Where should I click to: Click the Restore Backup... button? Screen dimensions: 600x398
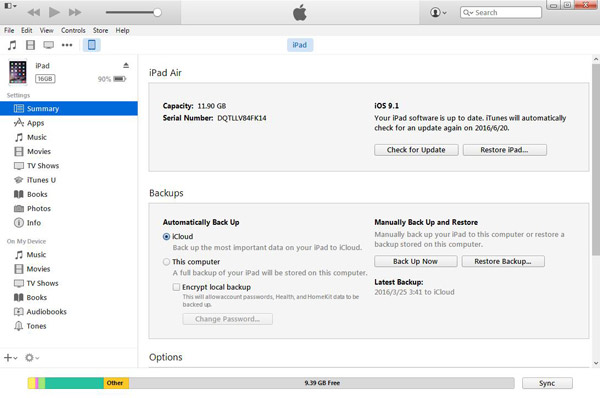(503, 261)
